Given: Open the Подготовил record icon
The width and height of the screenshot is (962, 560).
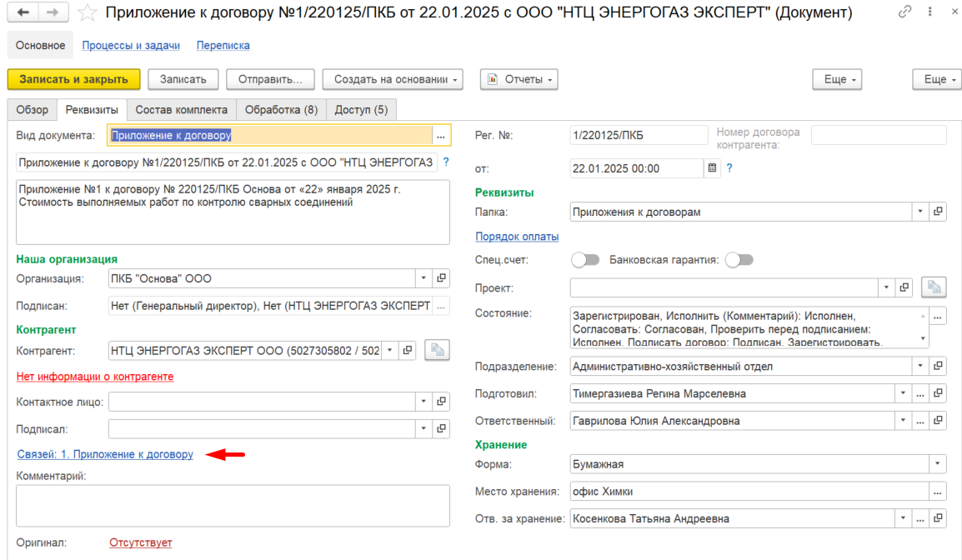Looking at the screenshot, I should (x=938, y=393).
